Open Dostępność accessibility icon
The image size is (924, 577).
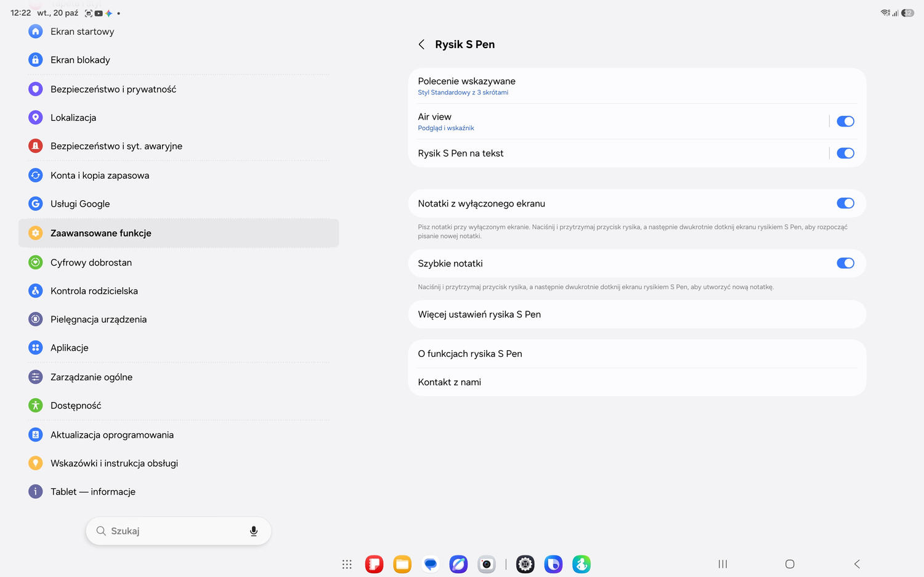click(x=36, y=405)
